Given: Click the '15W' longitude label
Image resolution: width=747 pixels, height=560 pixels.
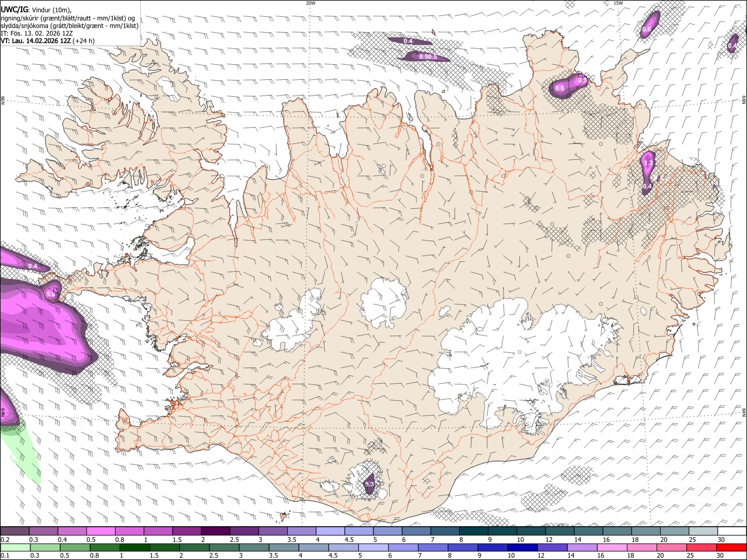Looking at the screenshot, I should [x=618, y=3].
